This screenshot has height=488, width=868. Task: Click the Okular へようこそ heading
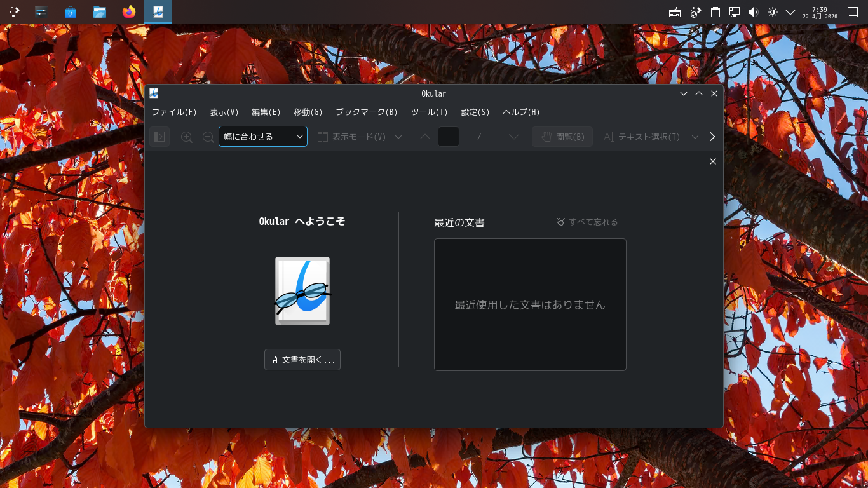[x=302, y=221]
